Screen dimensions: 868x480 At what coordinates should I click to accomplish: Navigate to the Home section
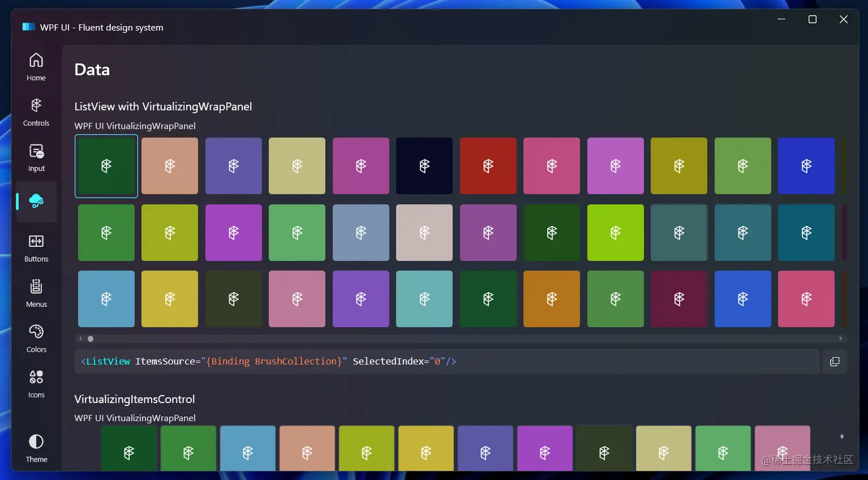(x=36, y=65)
